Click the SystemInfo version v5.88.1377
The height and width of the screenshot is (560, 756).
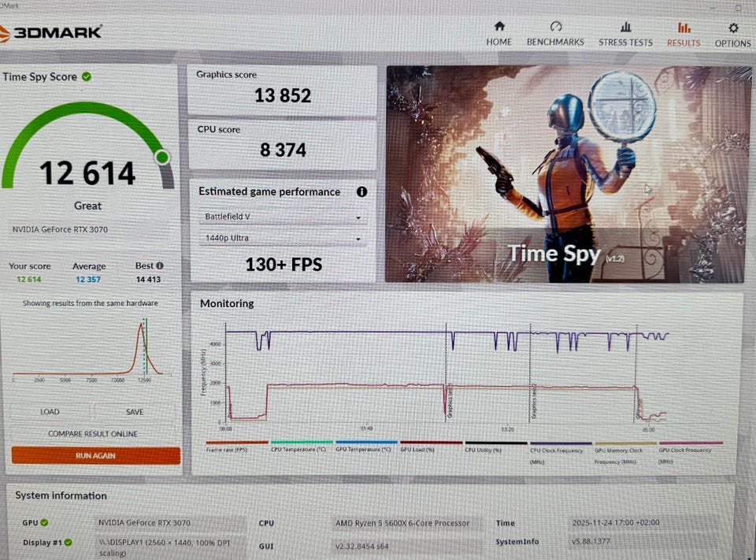(x=591, y=541)
